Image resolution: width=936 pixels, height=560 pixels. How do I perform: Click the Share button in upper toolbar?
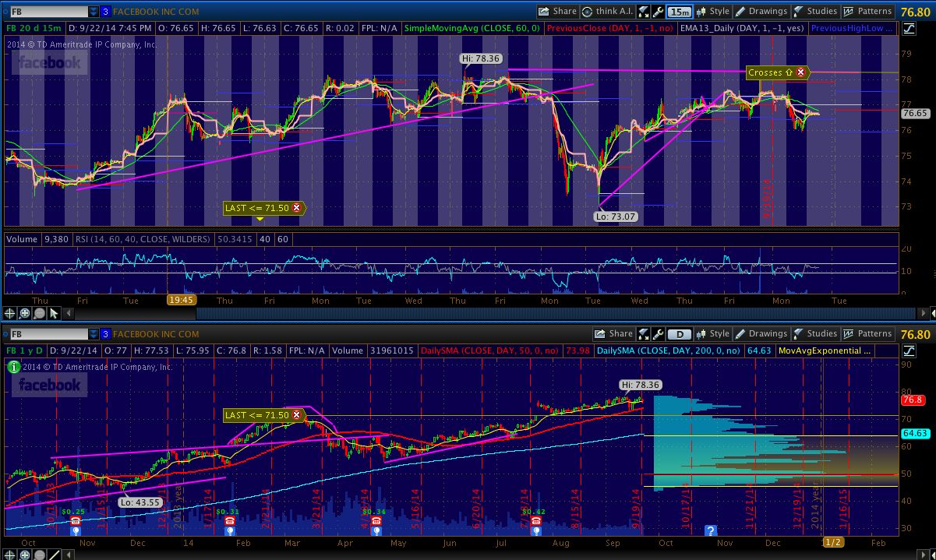point(557,12)
